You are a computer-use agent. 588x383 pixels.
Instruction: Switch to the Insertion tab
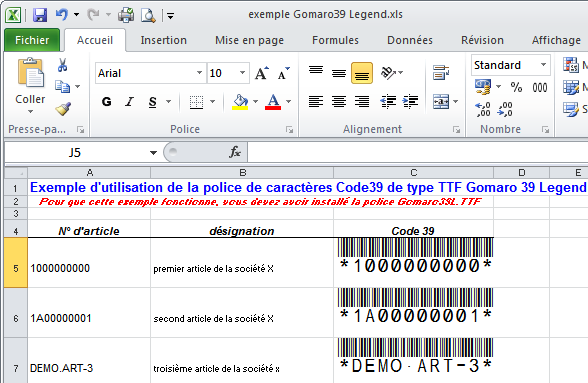[164, 40]
